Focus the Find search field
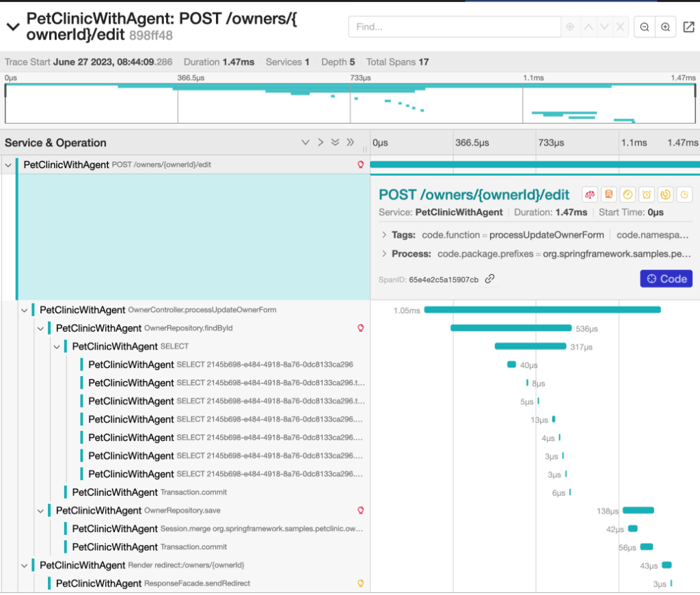700x595 pixels. [454, 27]
